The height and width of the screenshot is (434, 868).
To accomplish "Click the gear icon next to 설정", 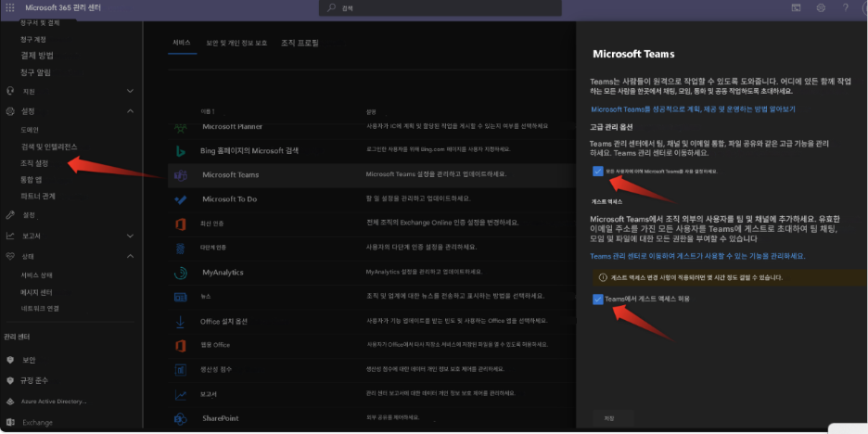I will (x=10, y=111).
